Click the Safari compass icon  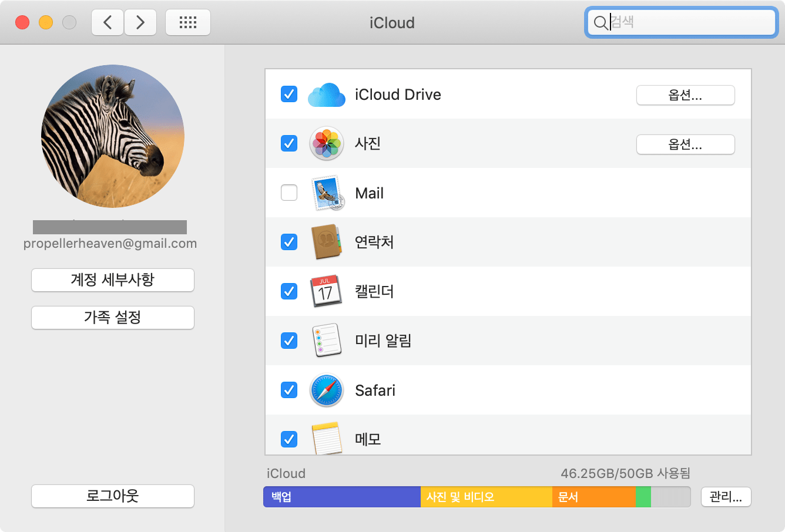[326, 390]
